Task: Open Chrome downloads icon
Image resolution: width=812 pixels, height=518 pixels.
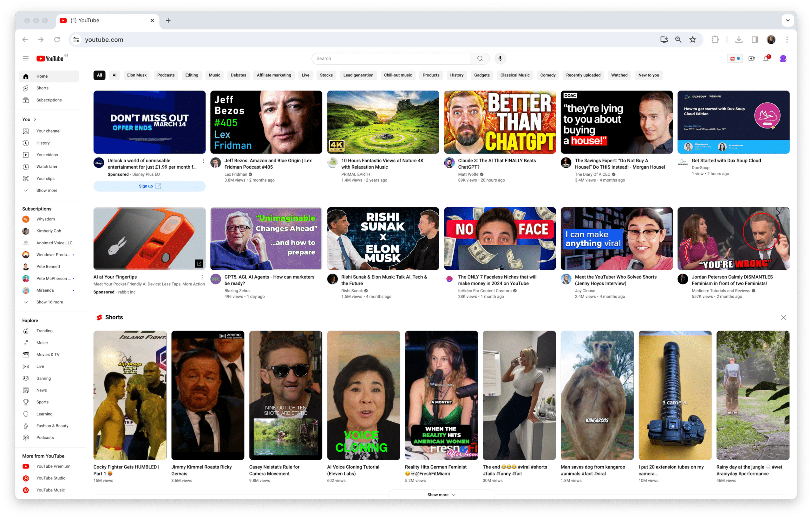Action: click(x=738, y=39)
